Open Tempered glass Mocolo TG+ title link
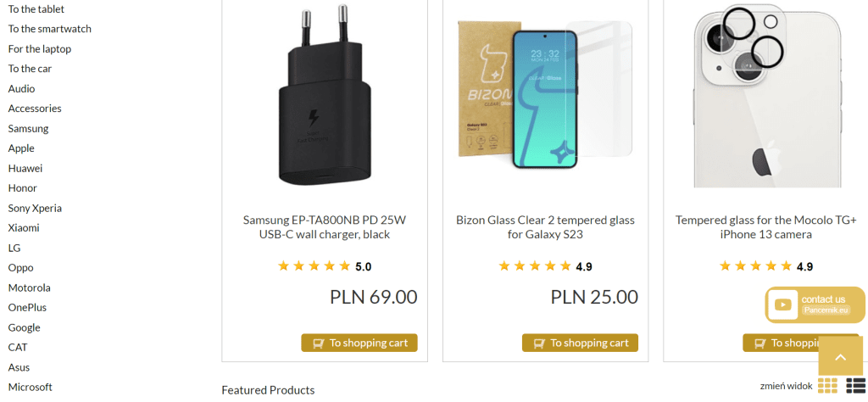 765,226
